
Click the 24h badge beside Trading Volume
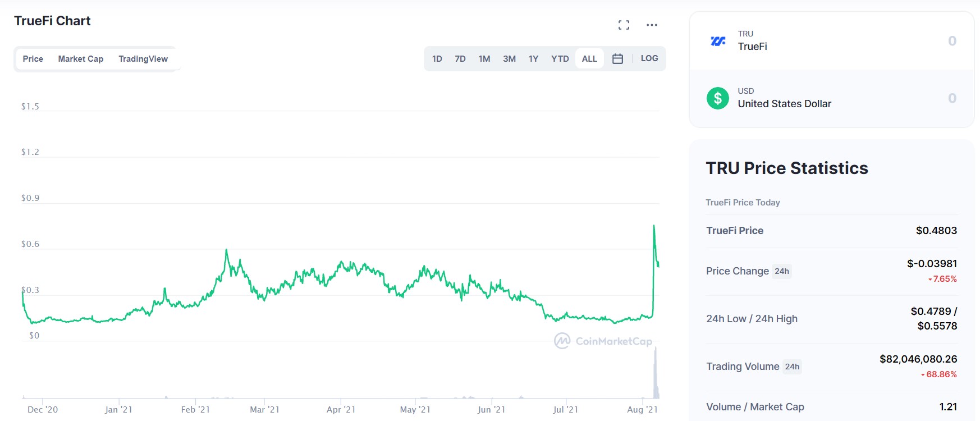[792, 367]
